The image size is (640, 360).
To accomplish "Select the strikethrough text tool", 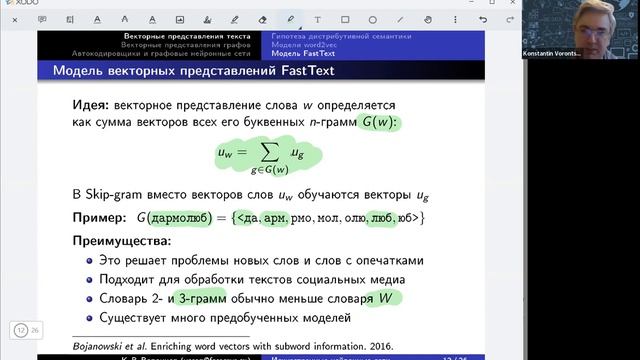I will (x=124, y=20).
